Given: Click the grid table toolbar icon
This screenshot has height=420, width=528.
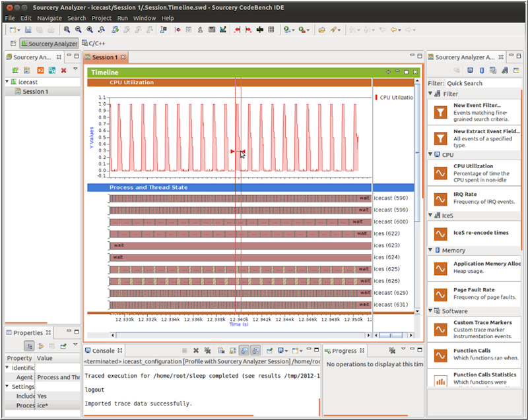Looking at the screenshot, I should [271, 30].
